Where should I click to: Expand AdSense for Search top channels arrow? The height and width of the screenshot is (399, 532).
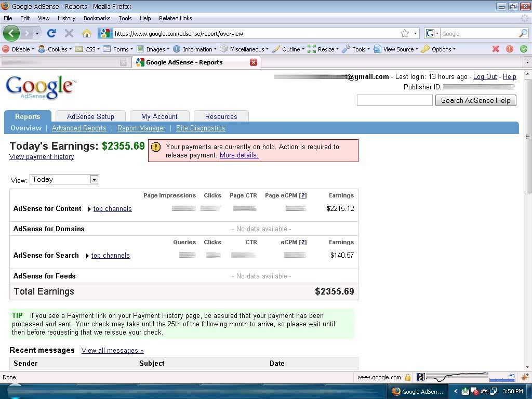tap(87, 256)
